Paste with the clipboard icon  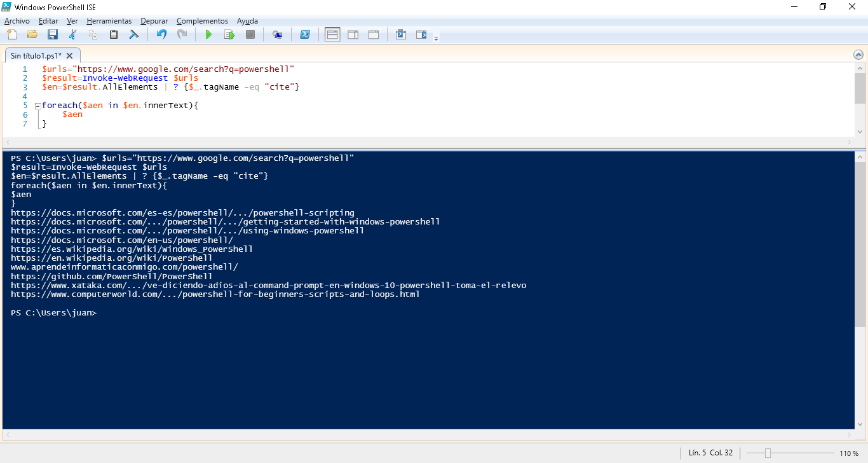(x=114, y=34)
